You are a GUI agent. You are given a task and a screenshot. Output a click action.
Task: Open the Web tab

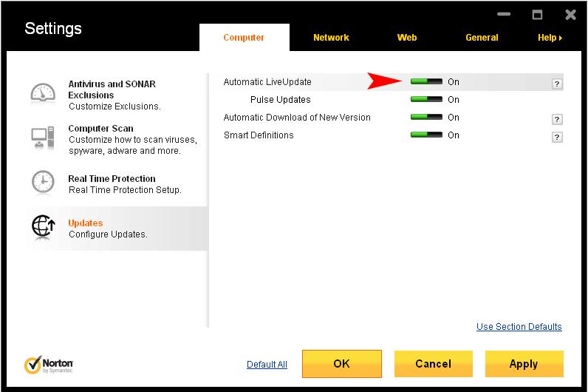[407, 38]
